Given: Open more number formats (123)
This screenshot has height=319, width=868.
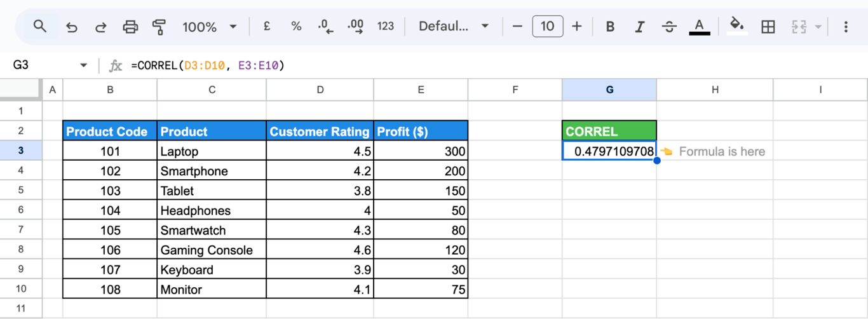Looking at the screenshot, I should pyautogui.click(x=386, y=27).
